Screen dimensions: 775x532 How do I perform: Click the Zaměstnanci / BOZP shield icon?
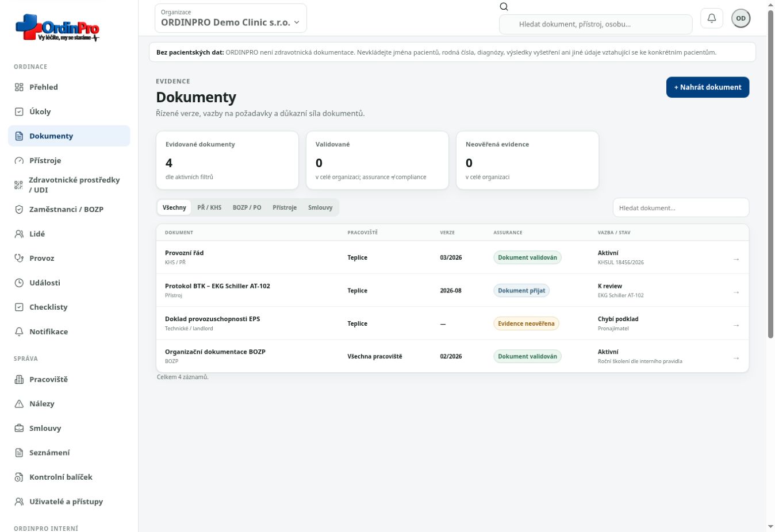pyautogui.click(x=19, y=209)
